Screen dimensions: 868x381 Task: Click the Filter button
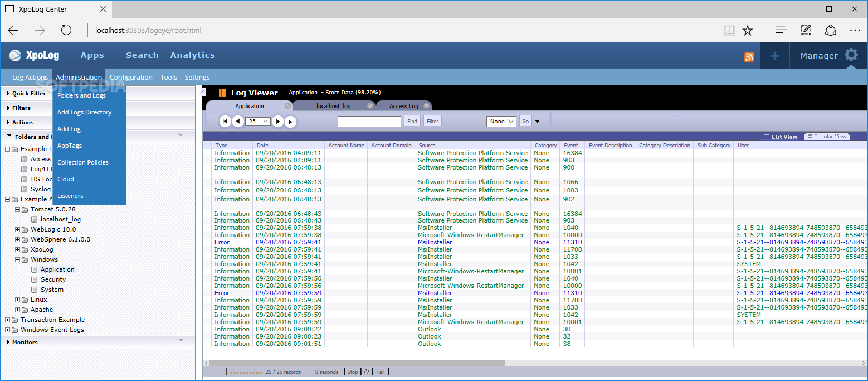coord(432,121)
